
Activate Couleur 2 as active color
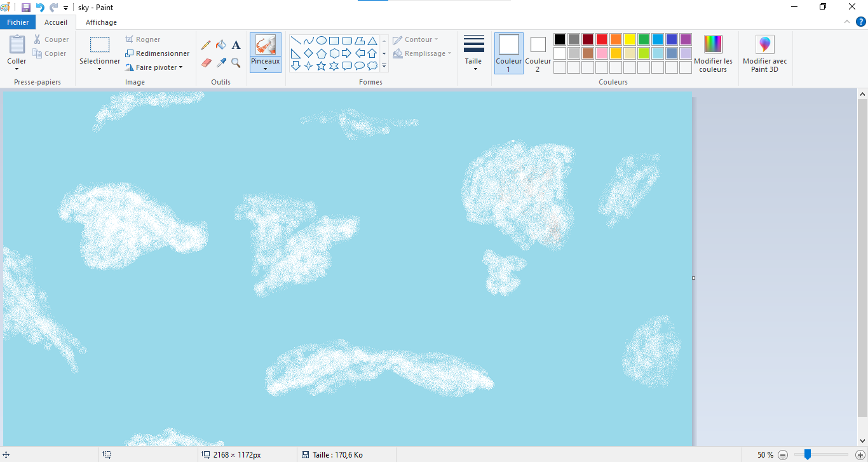pyautogui.click(x=538, y=51)
